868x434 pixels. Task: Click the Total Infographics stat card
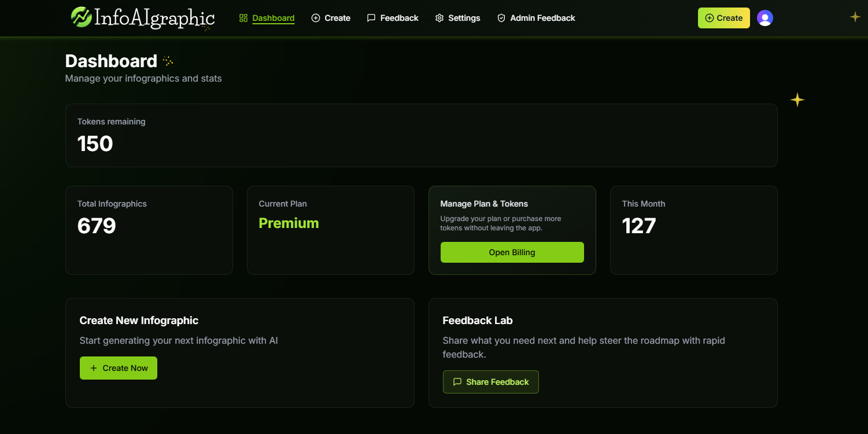coord(149,230)
